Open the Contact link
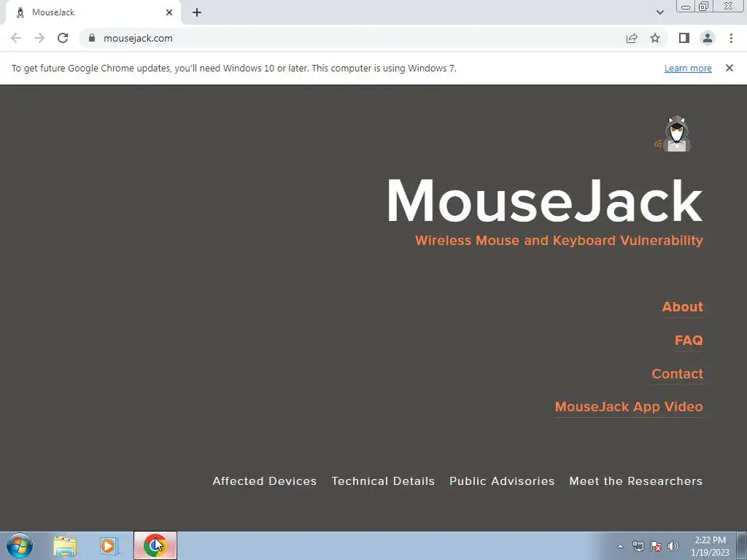Screen dimensions: 747x560 coord(677,374)
